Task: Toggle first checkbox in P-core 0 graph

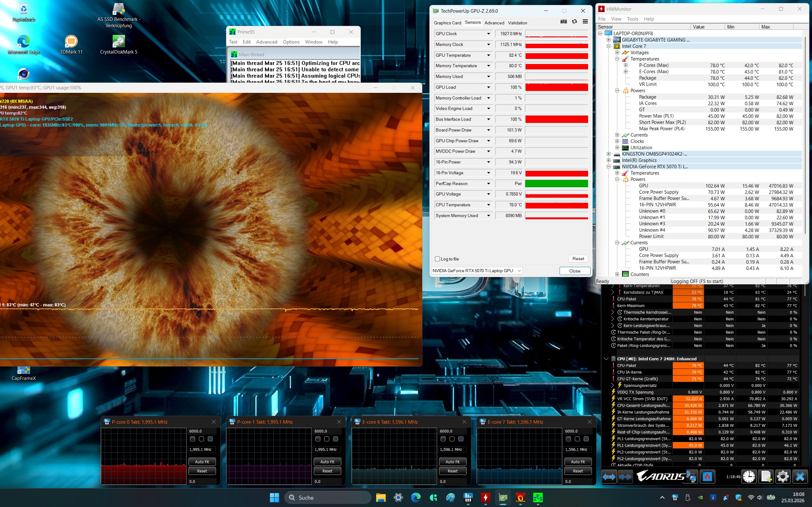Action: tap(193, 439)
